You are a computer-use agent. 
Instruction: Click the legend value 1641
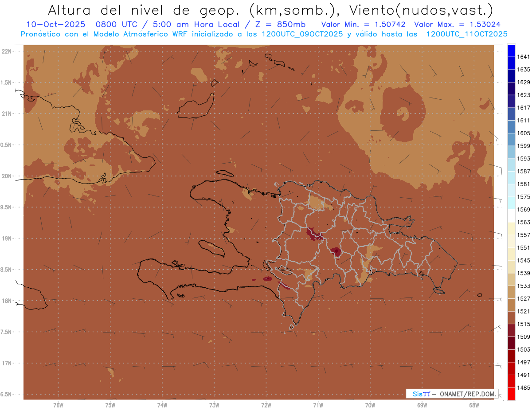[x=524, y=57]
